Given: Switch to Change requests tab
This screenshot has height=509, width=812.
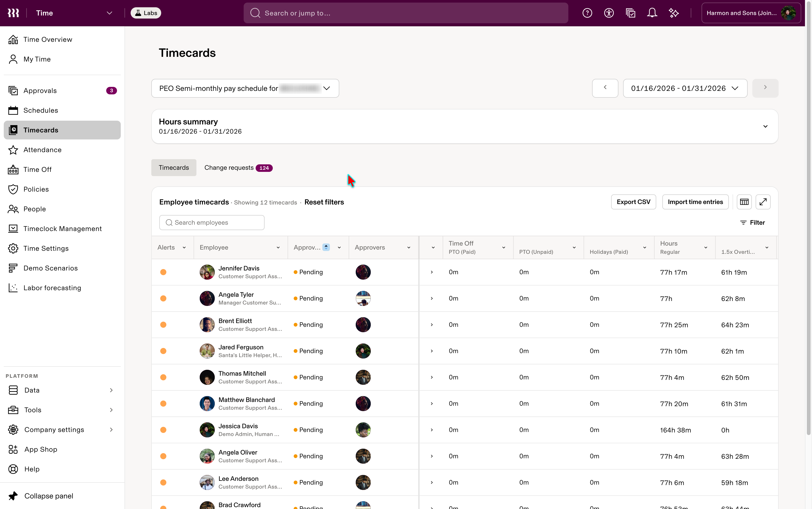Looking at the screenshot, I should (238, 168).
